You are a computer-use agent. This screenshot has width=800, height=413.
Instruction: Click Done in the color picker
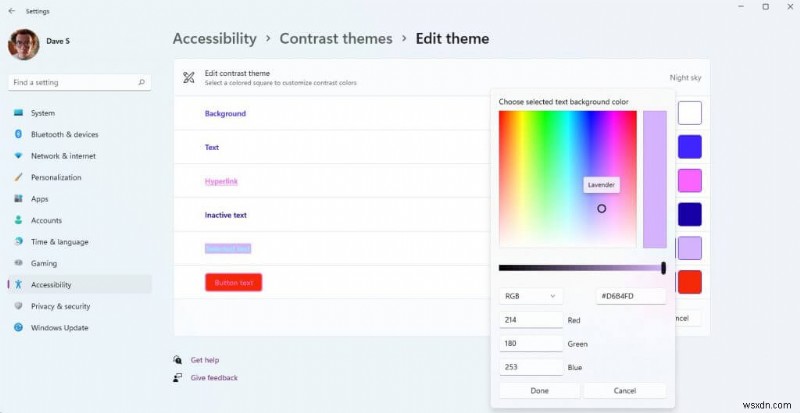tap(539, 391)
